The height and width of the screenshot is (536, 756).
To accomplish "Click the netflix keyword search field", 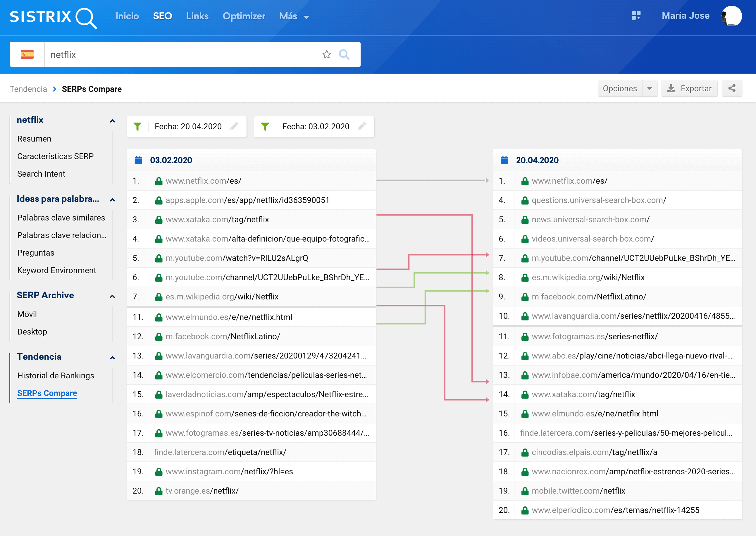I will pos(182,54).
